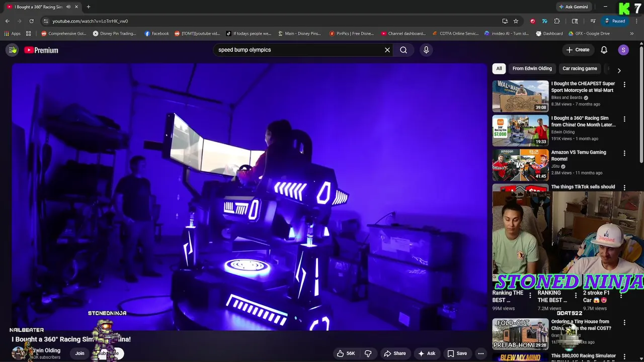Open the red extension icon in toolbar
The width and height of the screenshot is (644, 362).
tap(532, 21)
